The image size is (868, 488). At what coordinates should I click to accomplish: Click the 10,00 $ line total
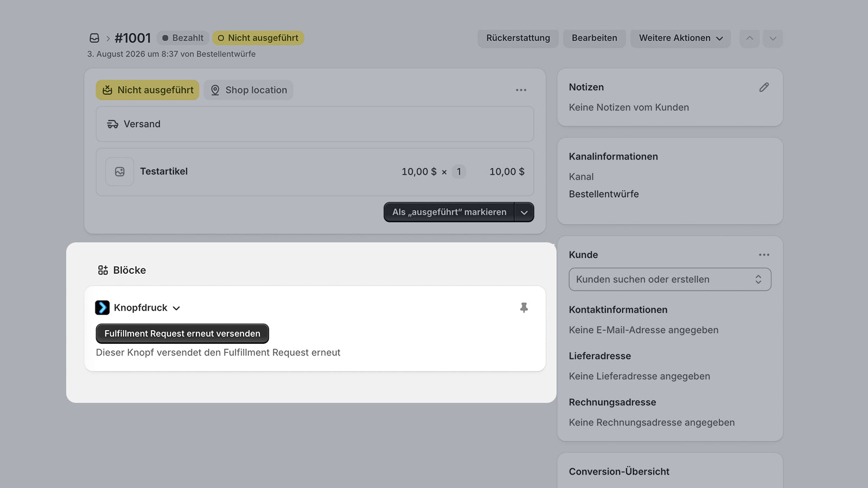point(507,172)
